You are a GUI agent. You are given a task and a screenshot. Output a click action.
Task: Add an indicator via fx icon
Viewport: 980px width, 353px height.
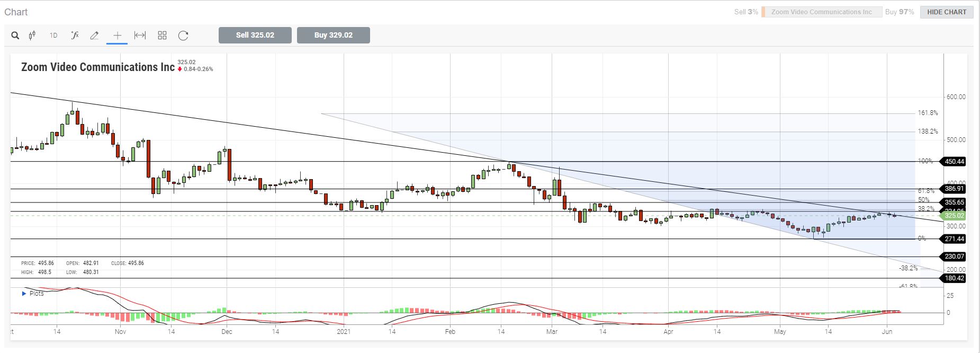[75, 36]
